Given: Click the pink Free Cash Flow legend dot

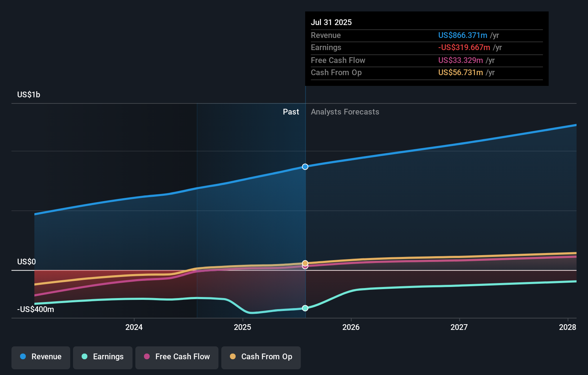Looking at the screenshot, I should pos(147,357).
